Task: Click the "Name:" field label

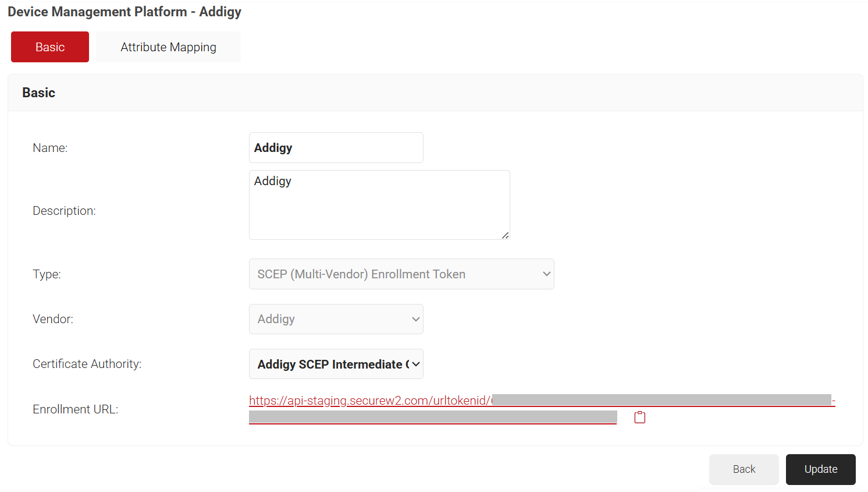Action: [50, 148]
